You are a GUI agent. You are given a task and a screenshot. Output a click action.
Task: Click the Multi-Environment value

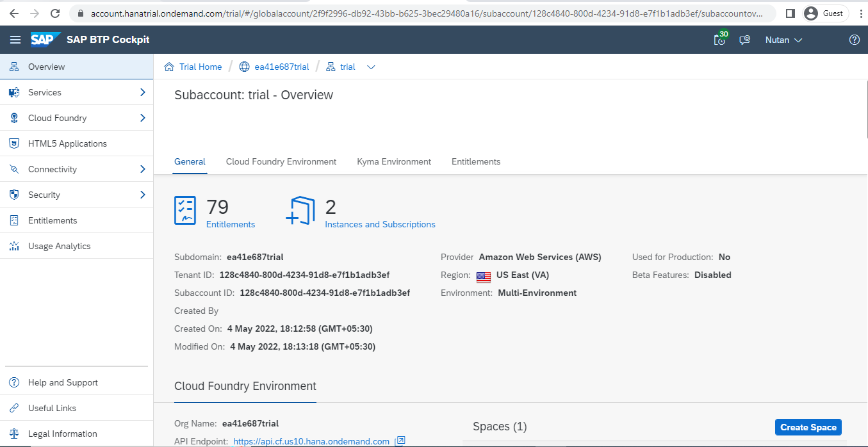coord(537,293)
